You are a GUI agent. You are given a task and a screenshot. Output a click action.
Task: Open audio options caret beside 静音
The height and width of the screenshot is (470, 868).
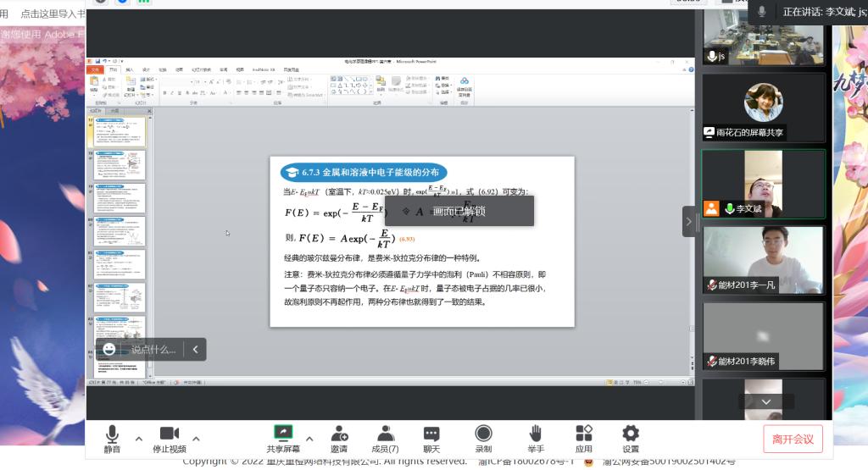(139, 439)
